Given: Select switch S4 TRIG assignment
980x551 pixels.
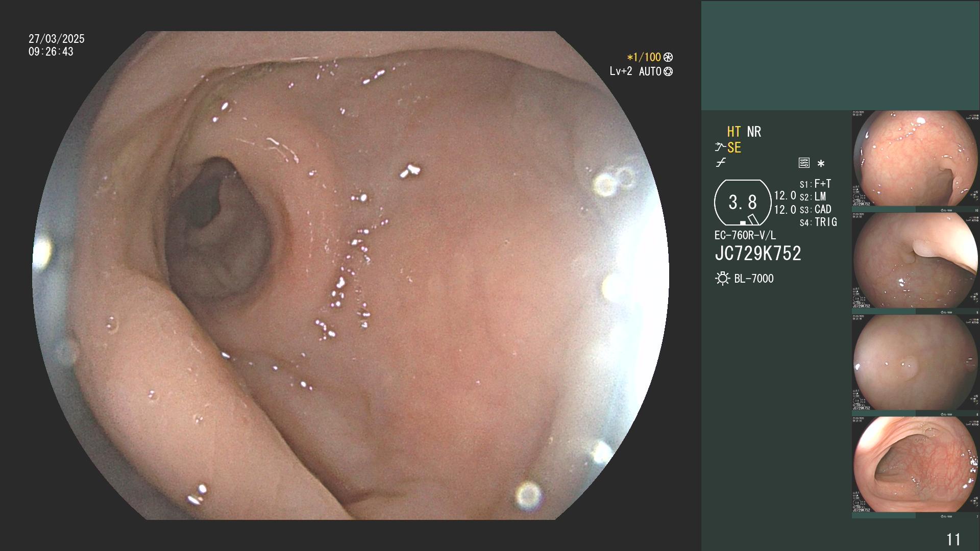Looking at the screenshot, I should [x=818, y=222].
